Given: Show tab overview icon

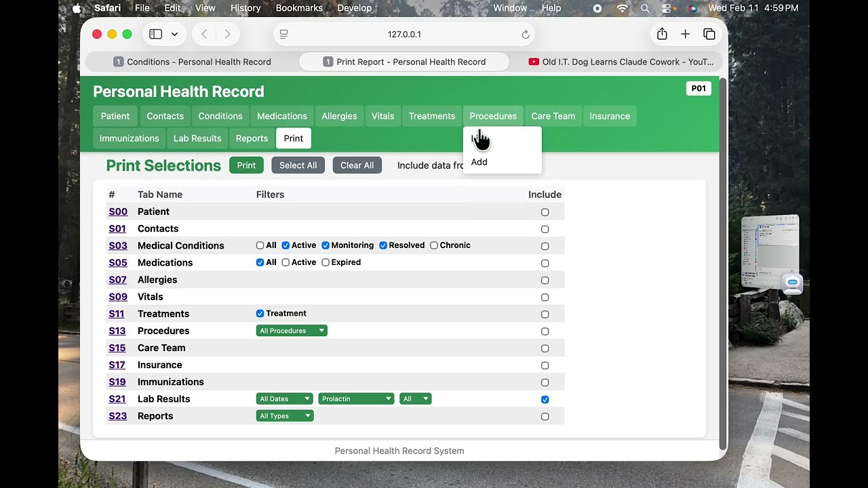Looking at the screenshot, I should coord(709,34).
